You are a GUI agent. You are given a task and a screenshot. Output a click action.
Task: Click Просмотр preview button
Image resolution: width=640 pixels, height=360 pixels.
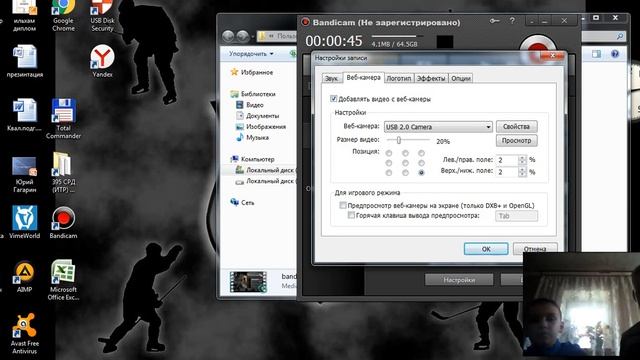click(x=516, y=140)
